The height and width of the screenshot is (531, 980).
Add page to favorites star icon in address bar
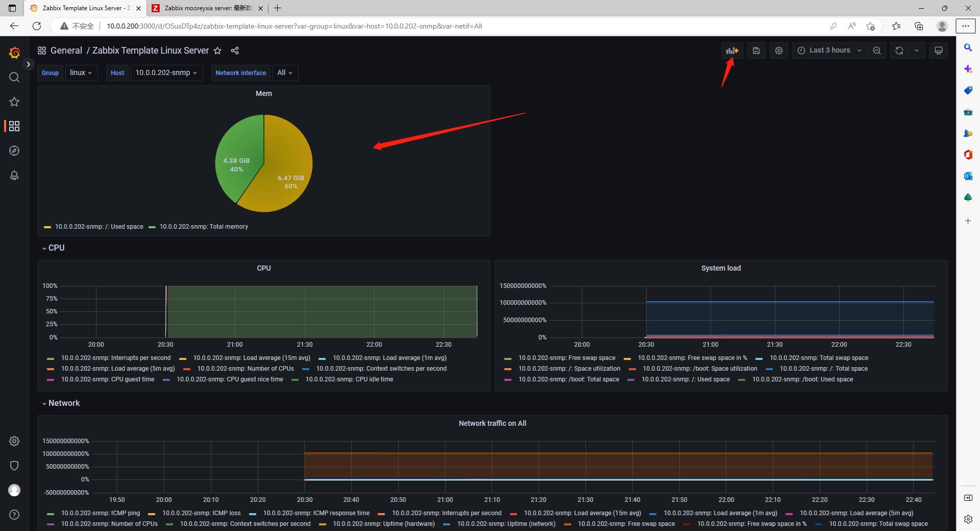tap(871, 26)
